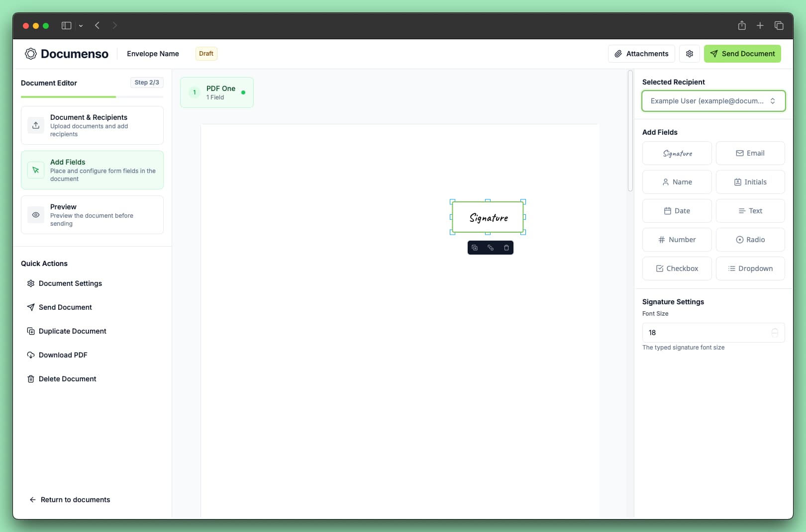Select the PDF One document tab
806x532 pixels.
click(x=216, y=92)
